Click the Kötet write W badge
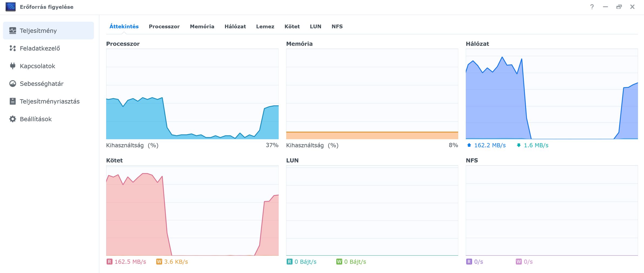Screen dimensions: 644x273 click(159, 262)
